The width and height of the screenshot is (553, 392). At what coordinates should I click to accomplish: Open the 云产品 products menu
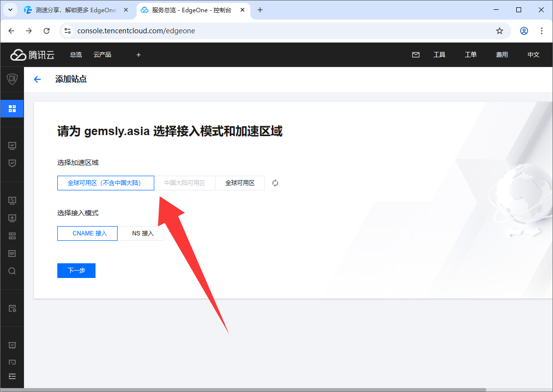(102, 55)
